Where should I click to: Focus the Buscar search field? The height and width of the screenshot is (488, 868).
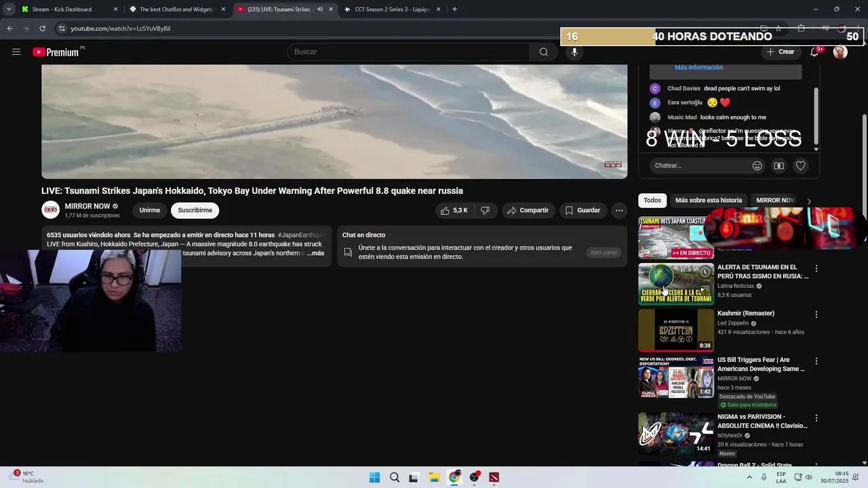409,52
